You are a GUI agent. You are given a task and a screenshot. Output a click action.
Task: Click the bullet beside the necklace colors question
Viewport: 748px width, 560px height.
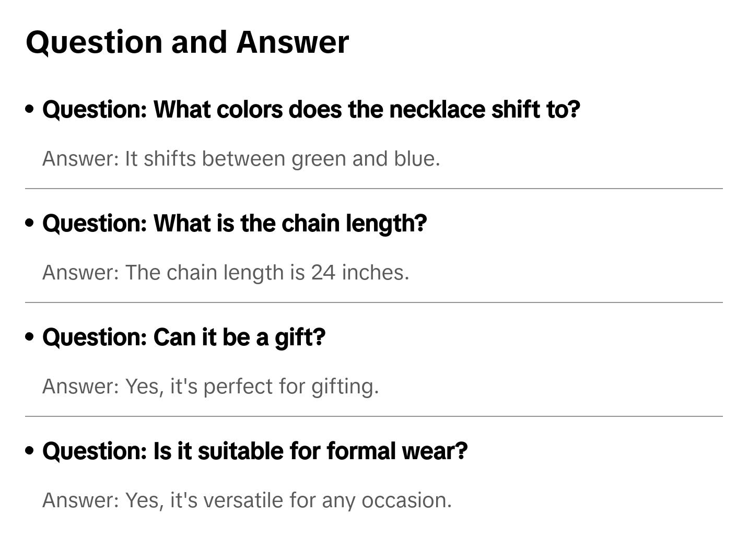pyautogui.click(x=30, y=109)
